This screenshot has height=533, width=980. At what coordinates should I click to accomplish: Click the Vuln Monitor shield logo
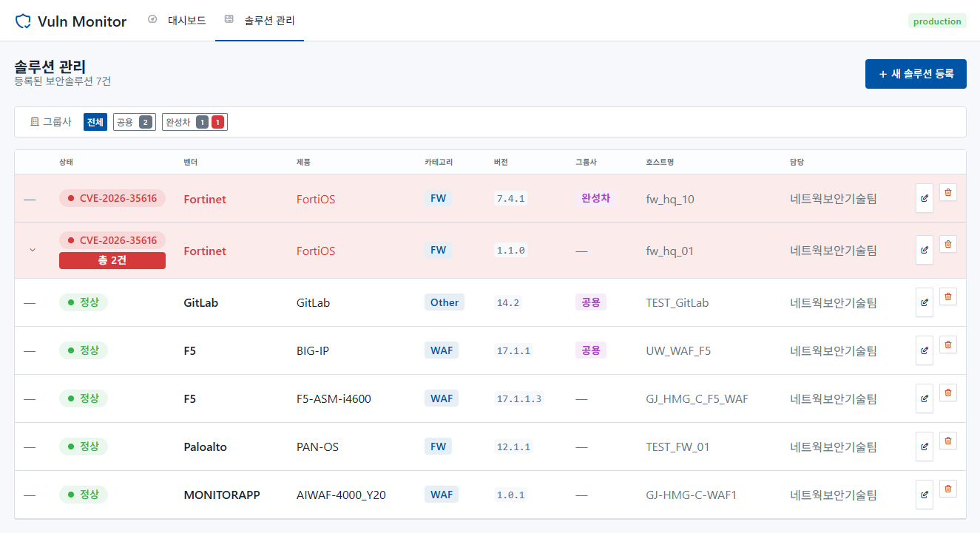[23, 21]
